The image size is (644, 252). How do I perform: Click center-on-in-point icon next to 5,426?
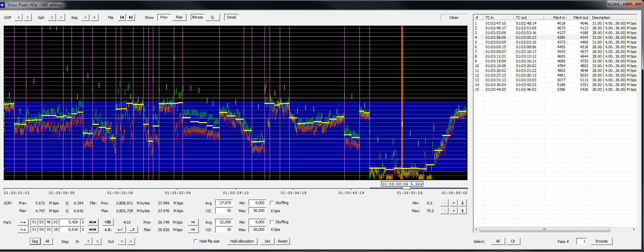[92, 222]
